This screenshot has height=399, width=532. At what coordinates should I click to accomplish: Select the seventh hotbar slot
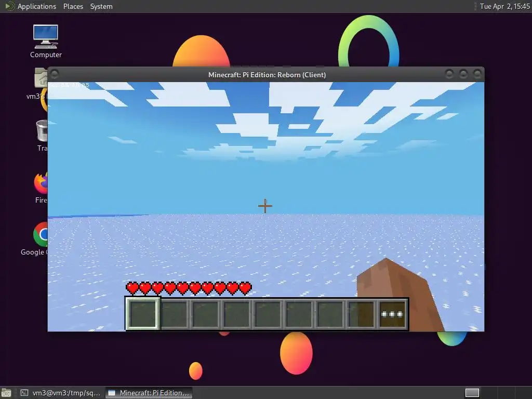coord(330,314)
